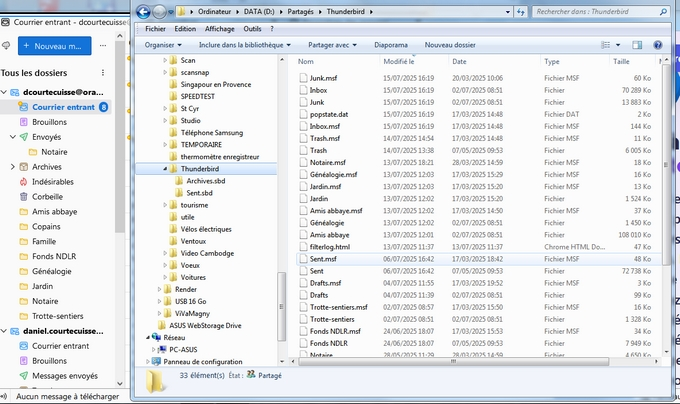
Task: Open the view options dropdown arrow
Action: click(x=618, y=45)
